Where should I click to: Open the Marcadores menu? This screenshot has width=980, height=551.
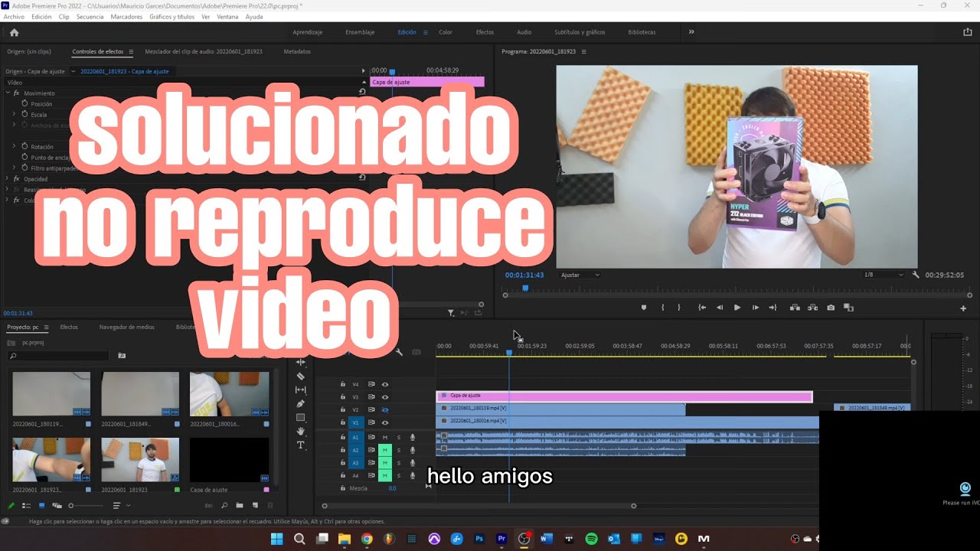126,17
